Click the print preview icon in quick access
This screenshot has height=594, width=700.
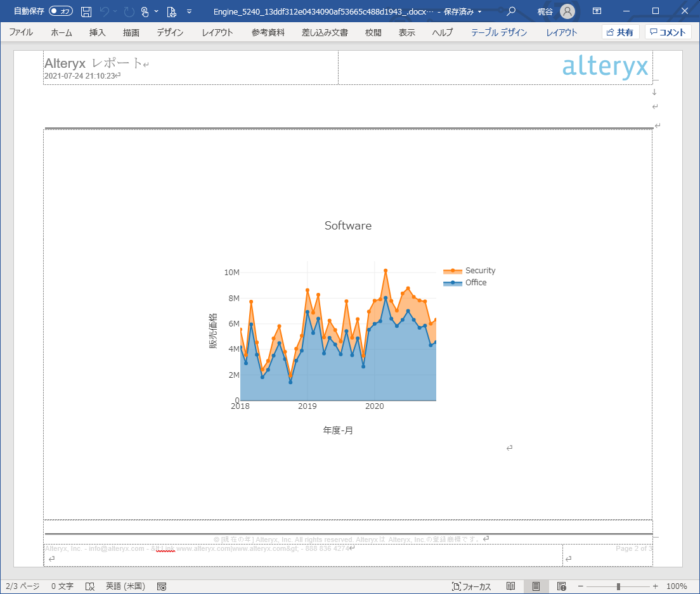click(171, 11)
